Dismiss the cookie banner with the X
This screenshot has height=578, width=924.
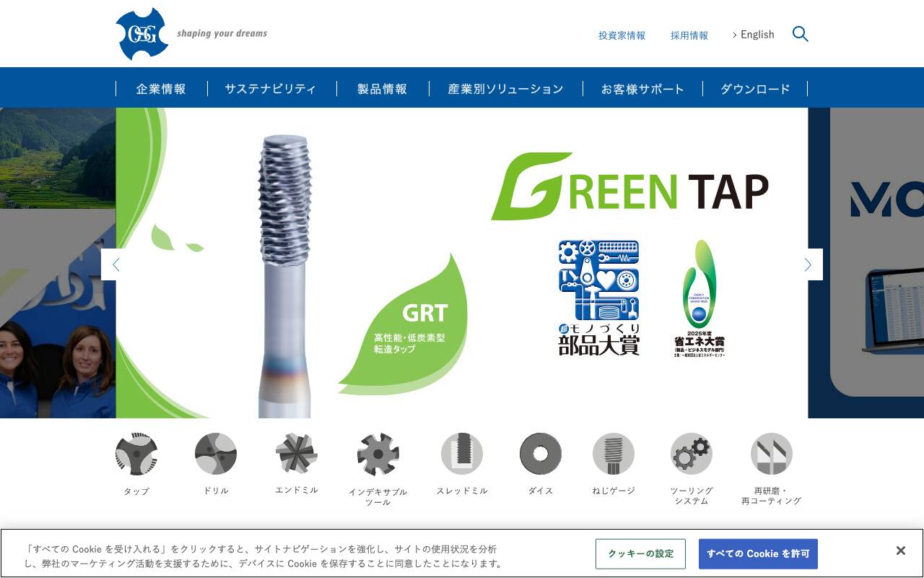(x=901, y=551)
